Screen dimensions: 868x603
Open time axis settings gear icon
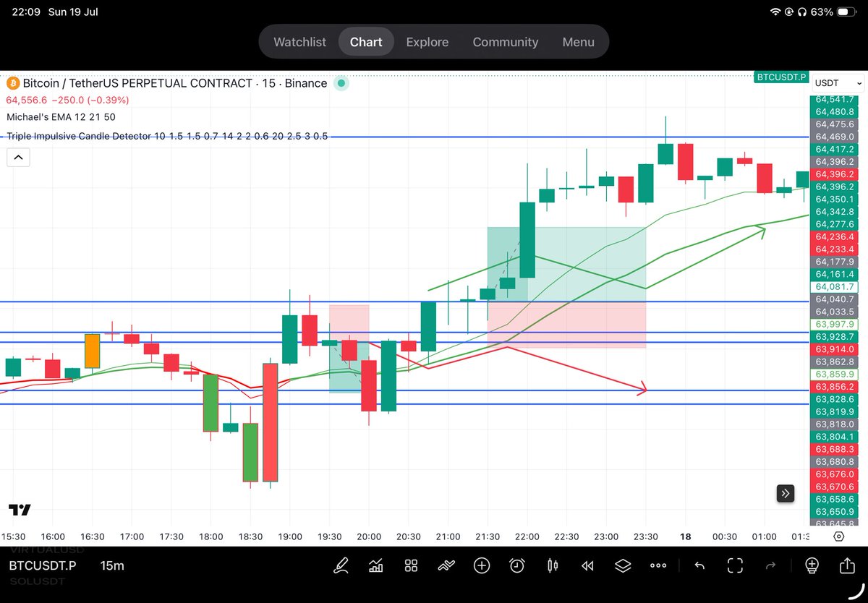[x=838, y=536]
